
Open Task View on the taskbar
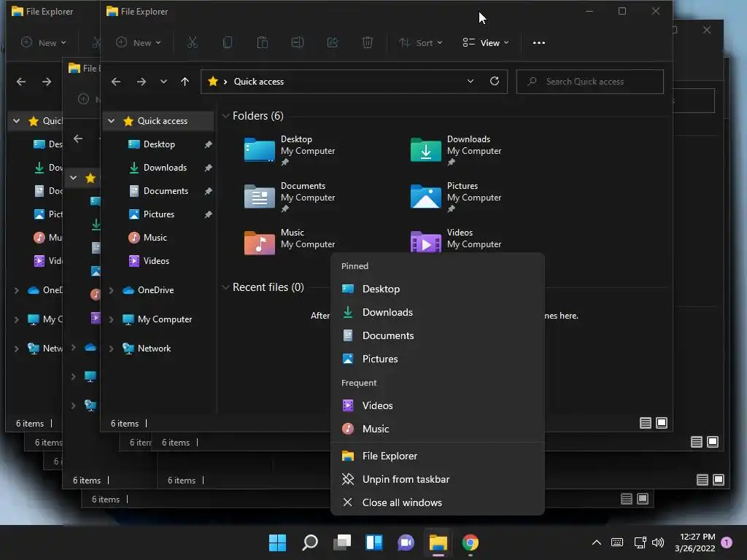coord(342,542)
